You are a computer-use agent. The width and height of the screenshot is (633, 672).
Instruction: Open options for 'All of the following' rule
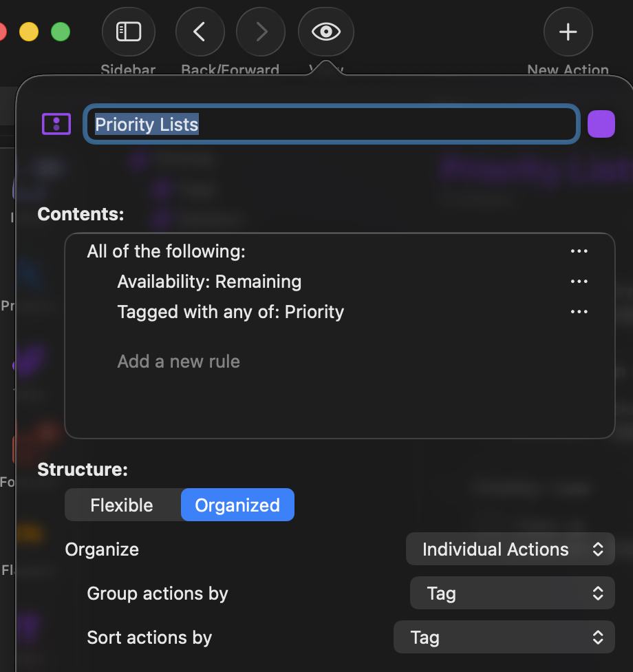click(x=579, y=251)
